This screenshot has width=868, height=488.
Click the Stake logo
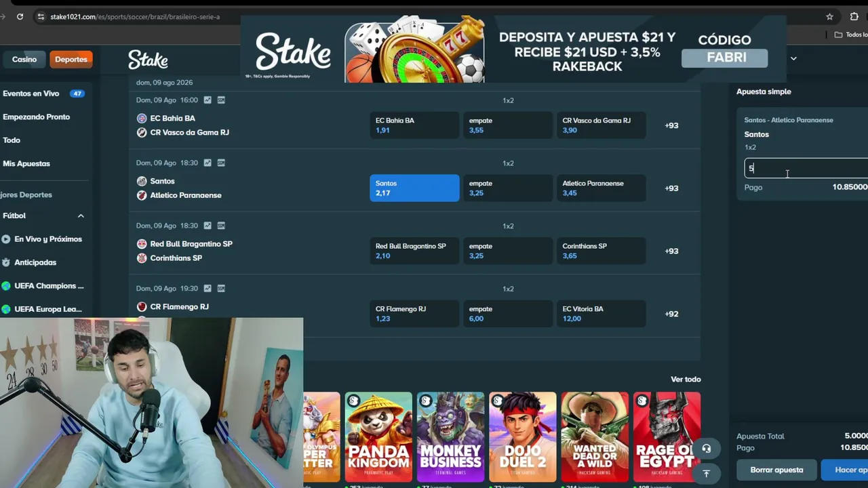(x=148, y=60)
